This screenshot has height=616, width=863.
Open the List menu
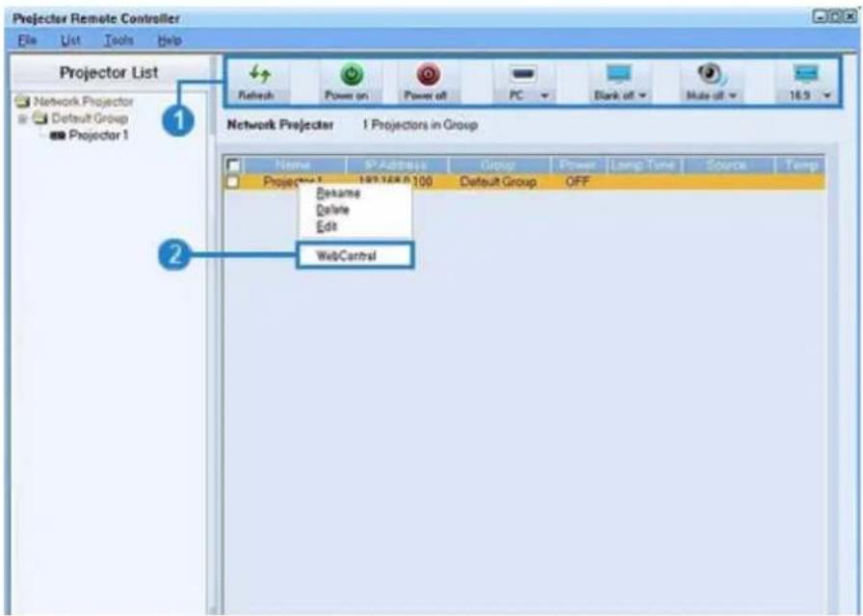tap(70, 40)
